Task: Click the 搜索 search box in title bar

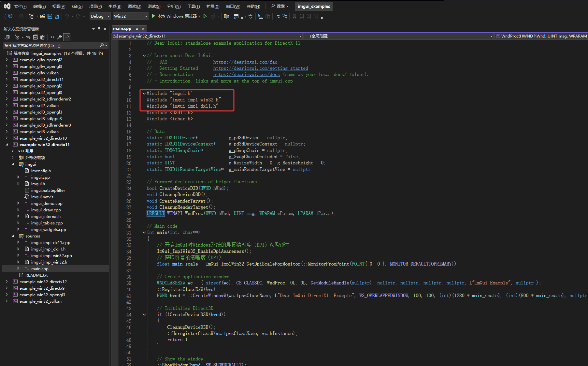Action: tap(280, 6)
